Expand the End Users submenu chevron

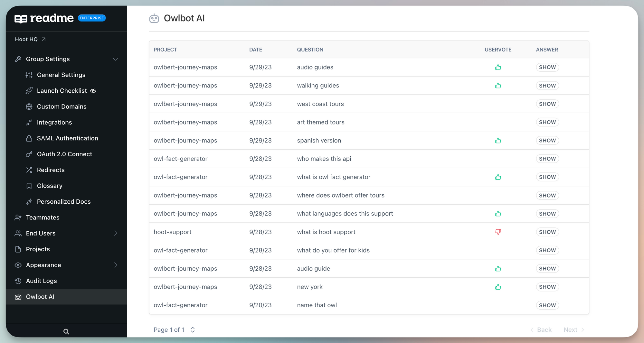116,233
